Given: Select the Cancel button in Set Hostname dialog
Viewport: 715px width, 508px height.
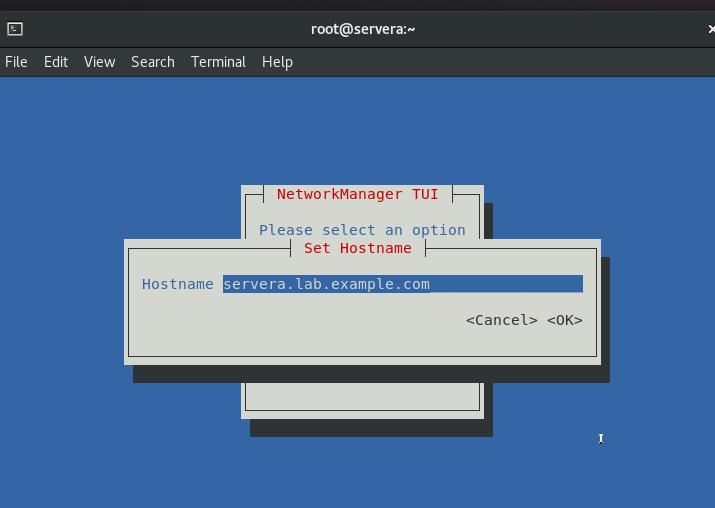Looking at the screenshot, I should click(502, 320).
